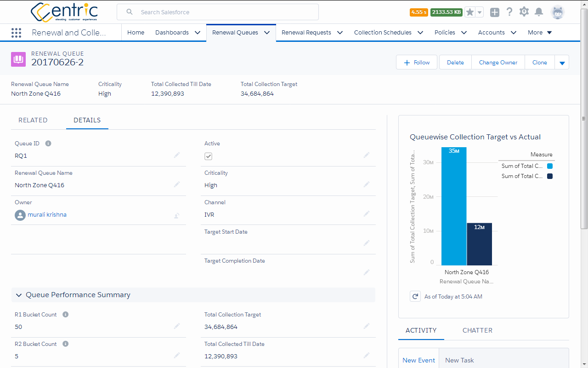Screen dimensions: 588x368
Task: Collapse Queue Performance Summary section
Action: tap(19, 295)
